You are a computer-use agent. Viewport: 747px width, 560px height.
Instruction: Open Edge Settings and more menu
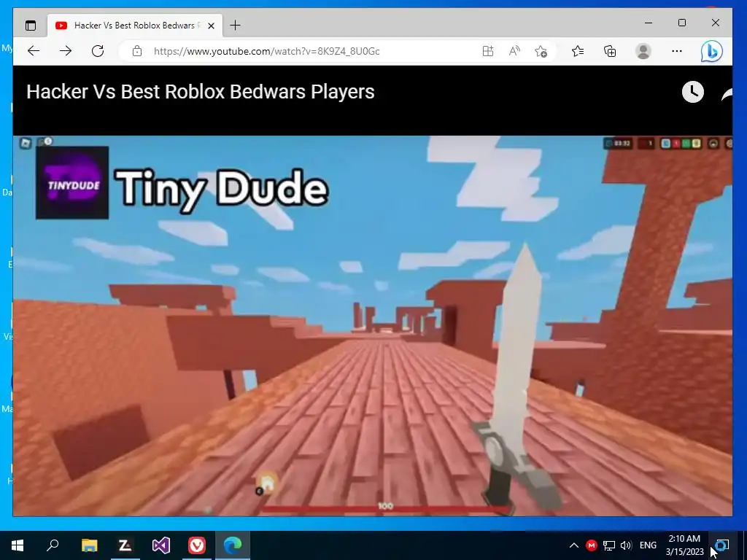pos(676,51)
